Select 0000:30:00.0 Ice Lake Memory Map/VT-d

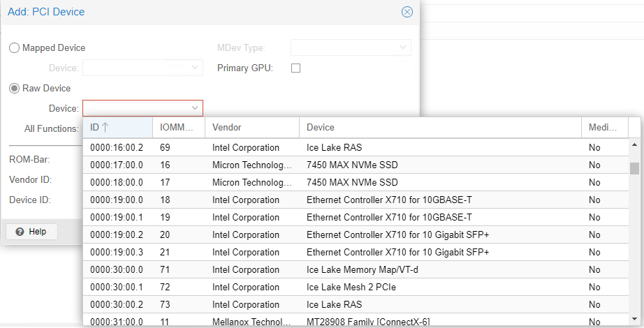(356, 269)
